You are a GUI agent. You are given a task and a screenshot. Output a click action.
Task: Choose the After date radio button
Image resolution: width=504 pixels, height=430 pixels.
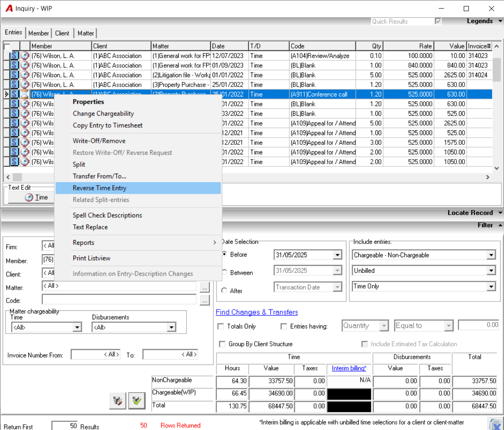[x=224, y=290]
